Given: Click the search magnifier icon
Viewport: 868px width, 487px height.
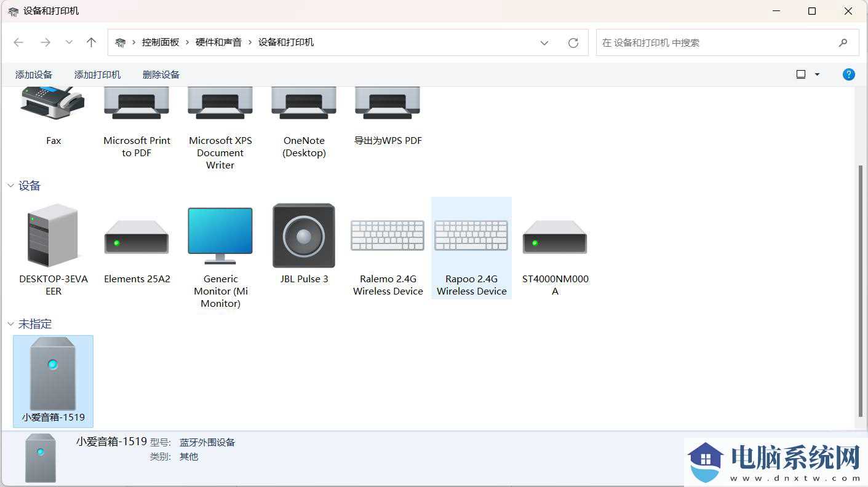Looking at the screenshot, I should click(x=843, y=42).
